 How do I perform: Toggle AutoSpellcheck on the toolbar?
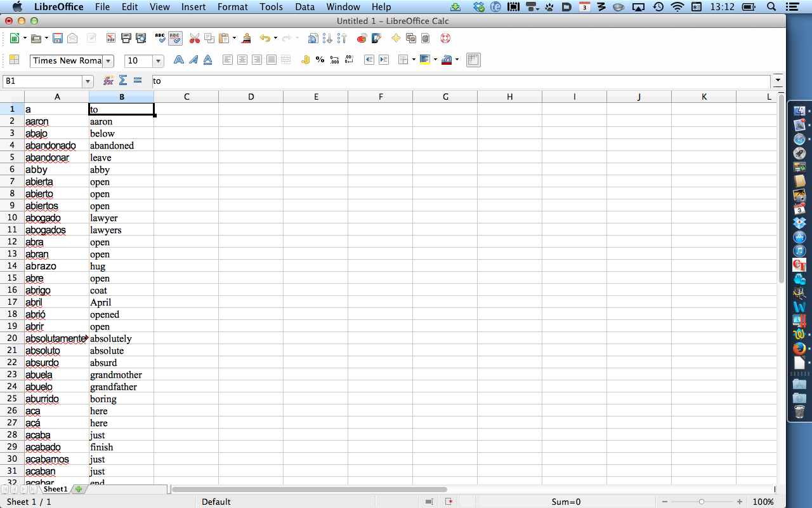176,38
